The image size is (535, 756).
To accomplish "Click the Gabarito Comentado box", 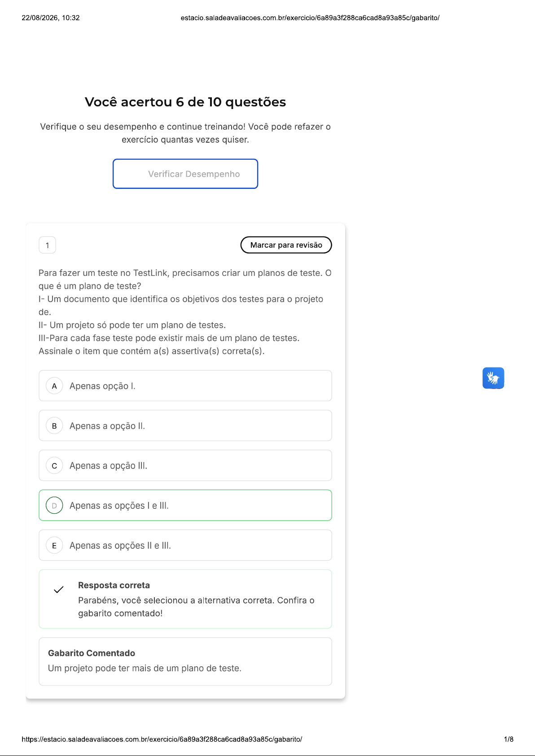I will 185,661.
